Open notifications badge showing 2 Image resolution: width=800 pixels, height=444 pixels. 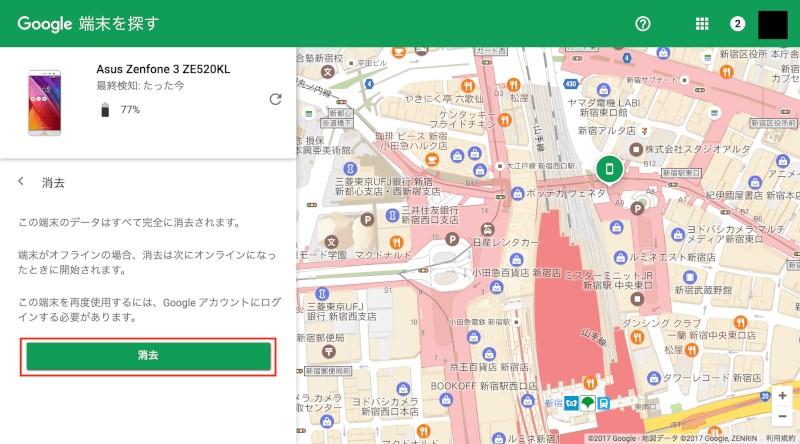pos(737,23)
